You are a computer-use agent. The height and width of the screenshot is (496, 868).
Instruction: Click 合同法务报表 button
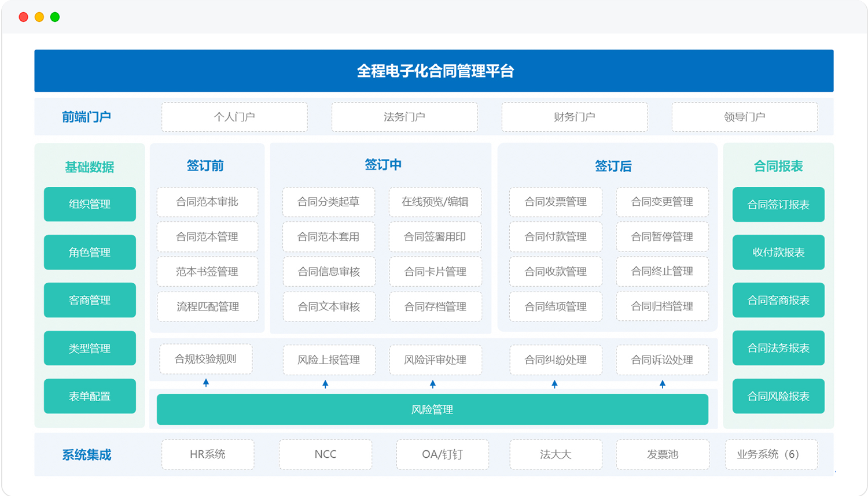[778, 348]
